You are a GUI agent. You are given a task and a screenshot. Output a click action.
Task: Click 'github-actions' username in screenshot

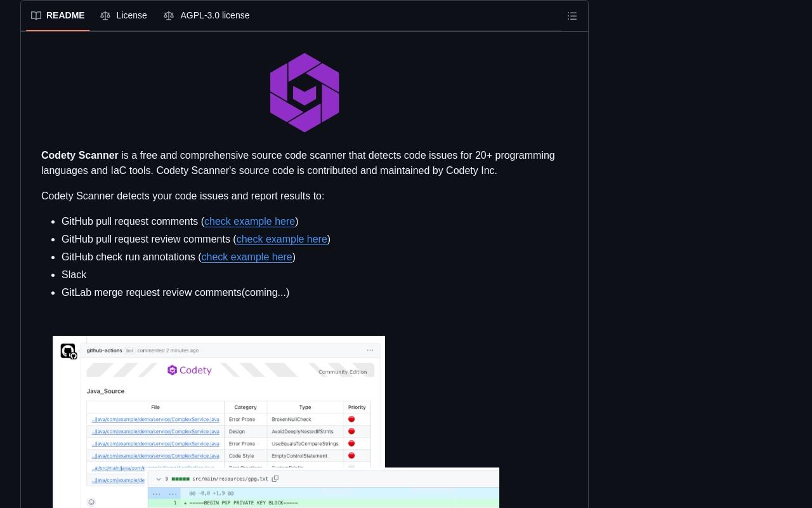coord(104,350)
